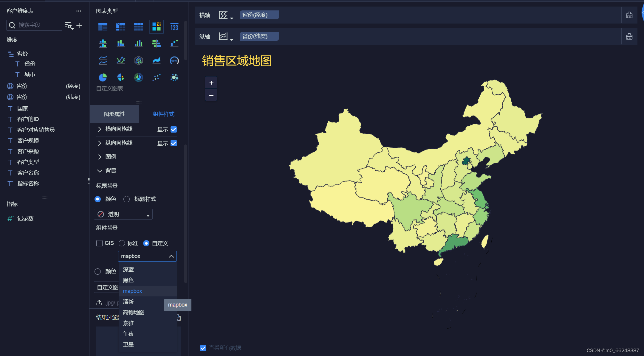This screenshot has height=356, width=644.
Task: Clear the vertical axis fields
Action: click(x=629, y=36)
